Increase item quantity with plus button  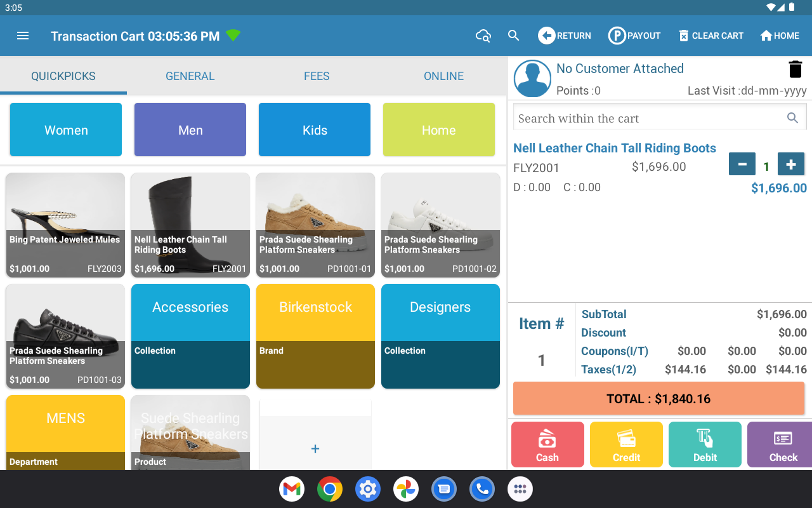coord(791,164)
